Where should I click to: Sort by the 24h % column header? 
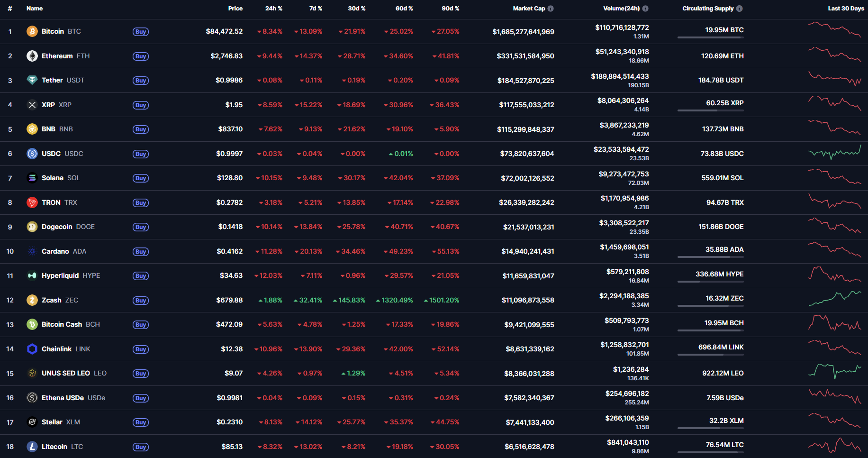point(274,9)
